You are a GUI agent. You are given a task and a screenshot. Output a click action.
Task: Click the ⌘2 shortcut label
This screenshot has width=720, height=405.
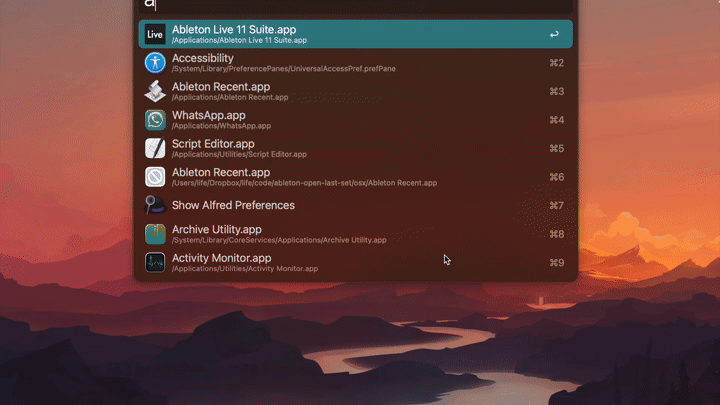click(x=557, y=63)
